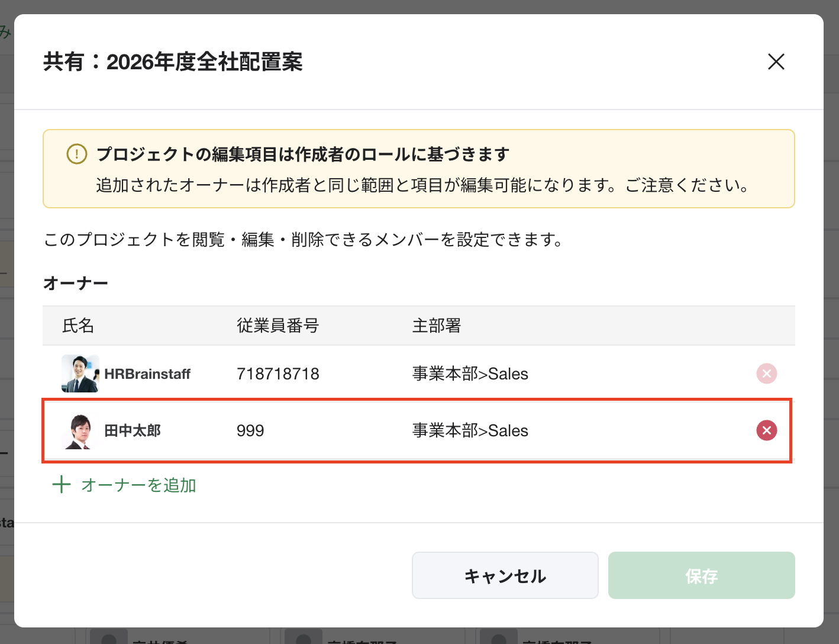Click the 主部署 column header
This screenshot has height=644, width=839.
(x=436, y=326)
